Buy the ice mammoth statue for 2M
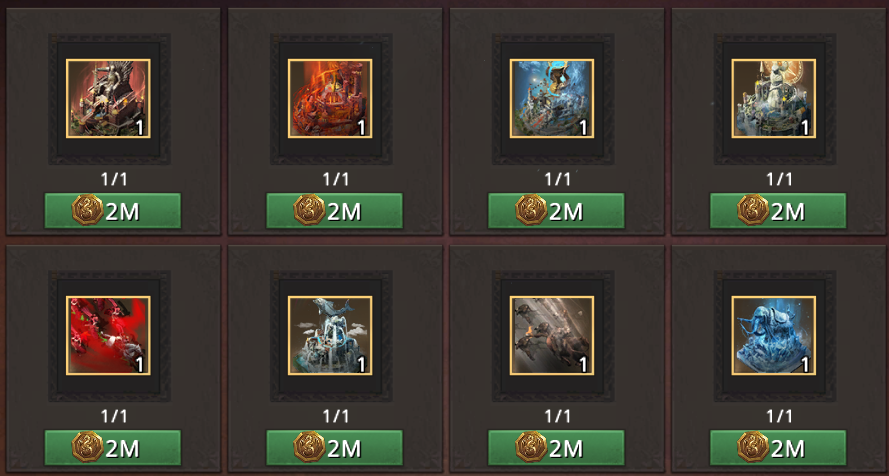The height and width of the screenshot is (476, 889). point(778,448)
